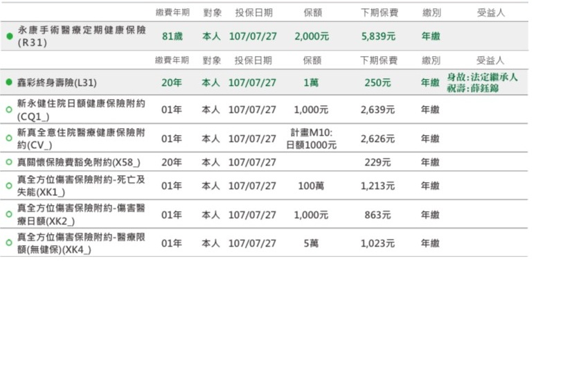Click the hollow circle beside 真關懷保險費豁免附約
This screenshot has width=572, height=392.
(x=9, y=162)
